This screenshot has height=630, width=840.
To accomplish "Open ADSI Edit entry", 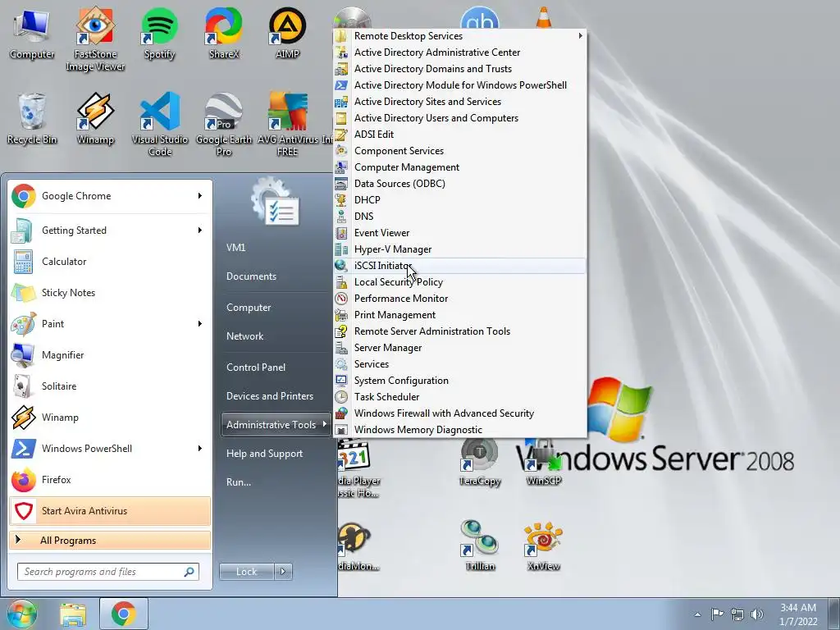I will [x=459, y=134].
